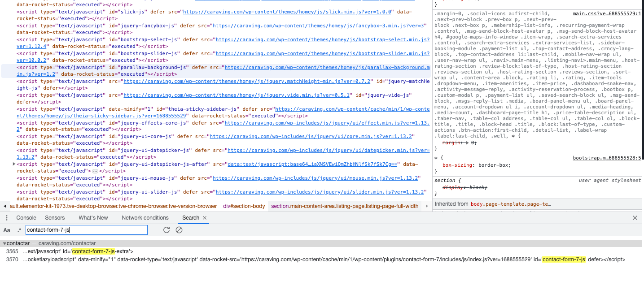
Task: Open the Network conditions tab
Action: [145, 218]
